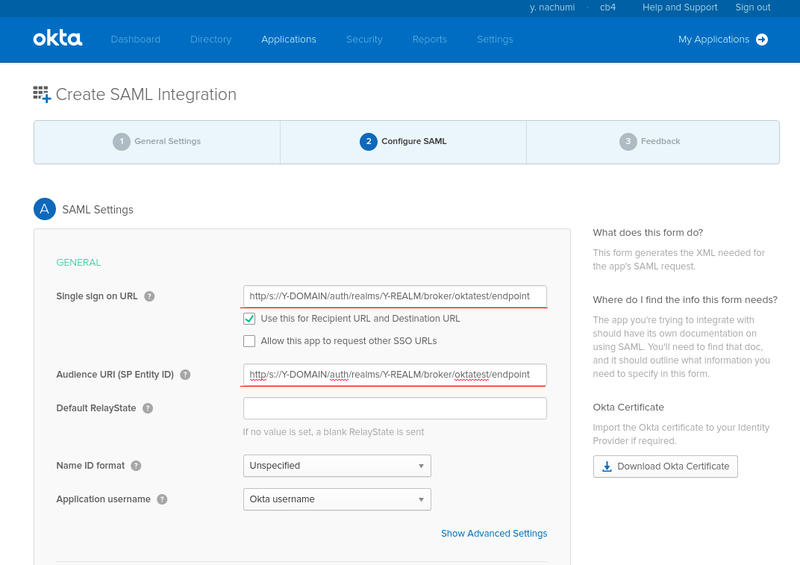Click the My Applications arrow icon
This screenshot has width=800, height=565.
(762, 39)
